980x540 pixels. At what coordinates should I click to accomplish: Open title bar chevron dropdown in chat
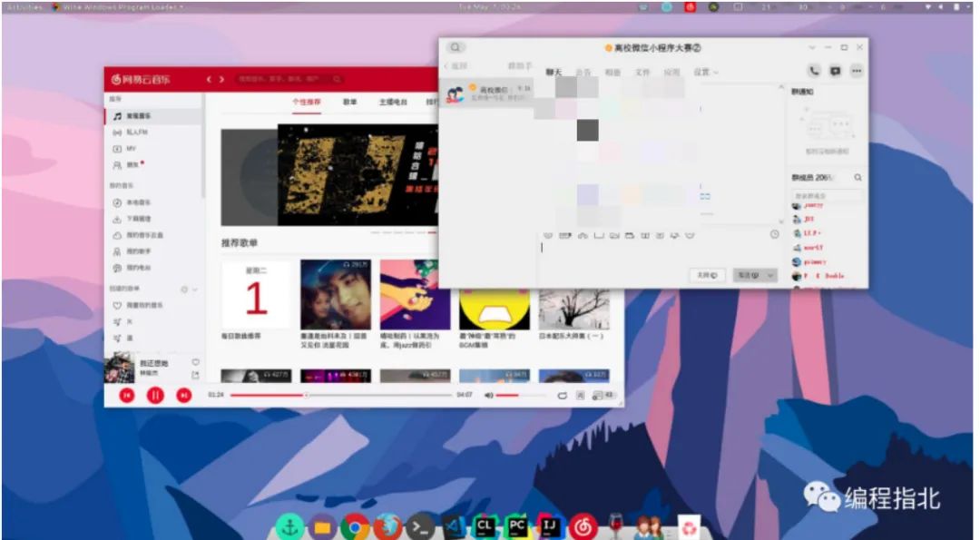(x=812, y=47)
